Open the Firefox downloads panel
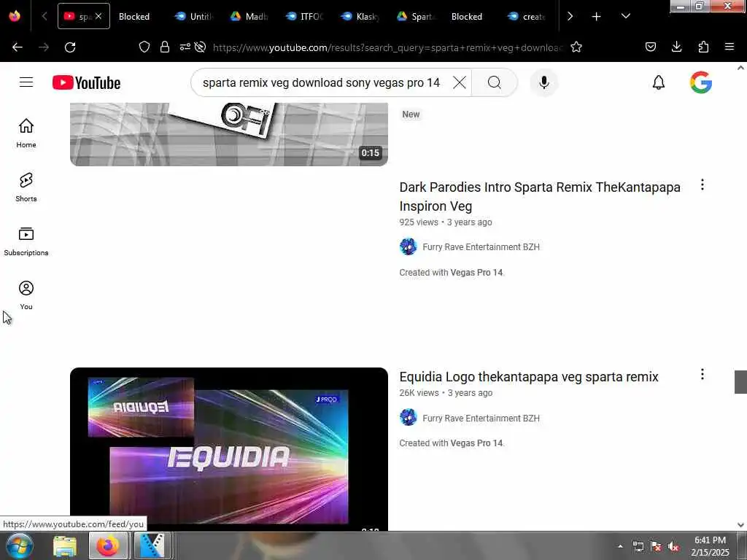Viewport: 747px width, 560px height. 676,47
